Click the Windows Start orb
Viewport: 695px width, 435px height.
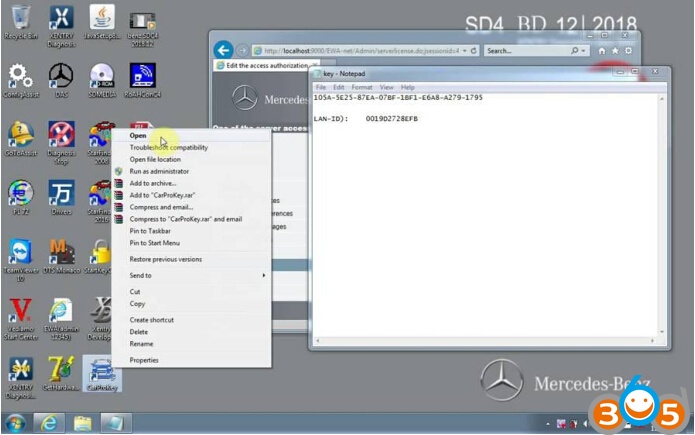16,423
